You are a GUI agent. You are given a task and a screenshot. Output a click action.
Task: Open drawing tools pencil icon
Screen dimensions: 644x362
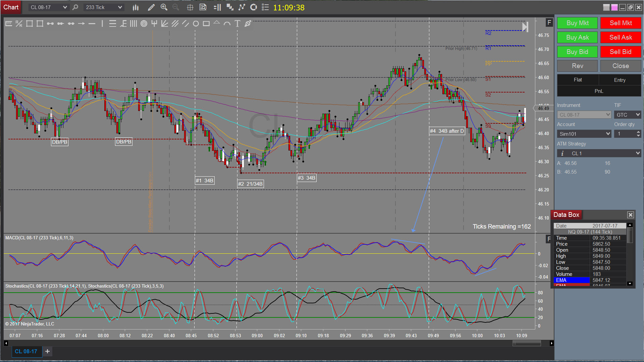tap(151, 7)
